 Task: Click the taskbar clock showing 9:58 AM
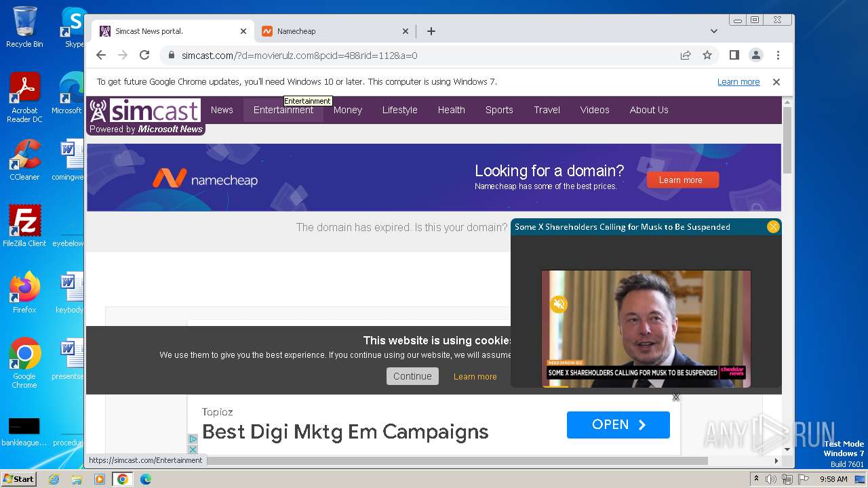833,479
